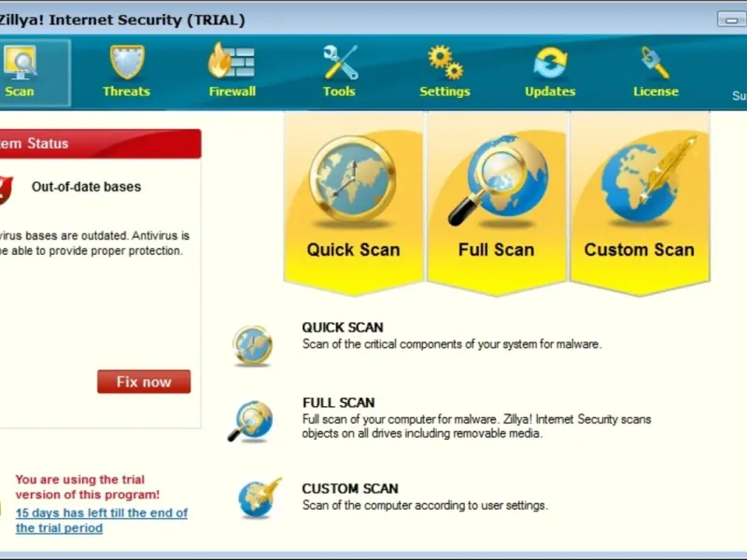Click the red System Status header bar
Screen dimensions: 747x560
pyautogui.click(x=100, y=144)
